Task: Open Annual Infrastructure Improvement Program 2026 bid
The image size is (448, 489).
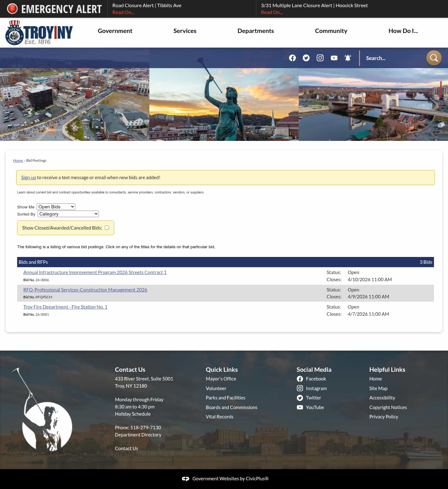Action: [x=95, y=272]
